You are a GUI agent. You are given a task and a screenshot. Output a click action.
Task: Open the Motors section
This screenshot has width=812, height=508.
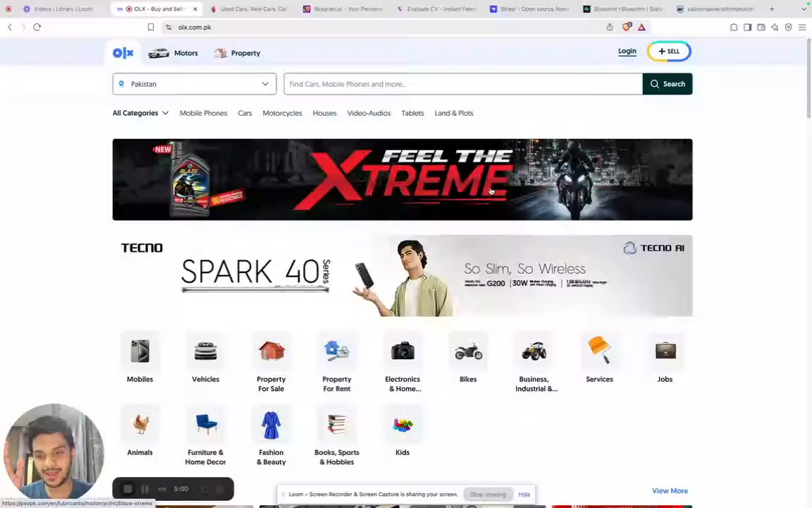pyautogui.click(x=173, y=53)
